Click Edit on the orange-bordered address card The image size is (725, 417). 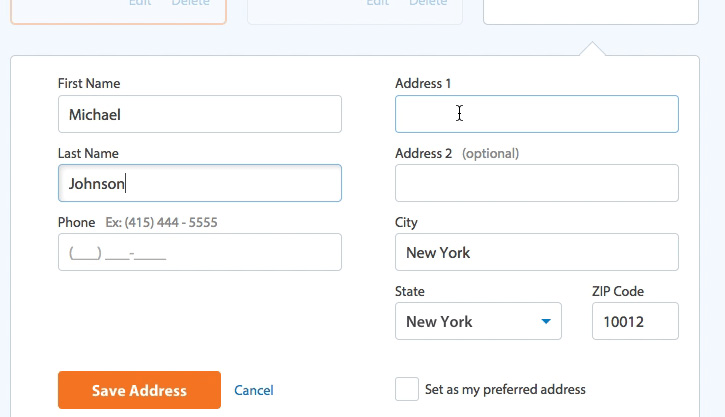click(x=140, y=3)
